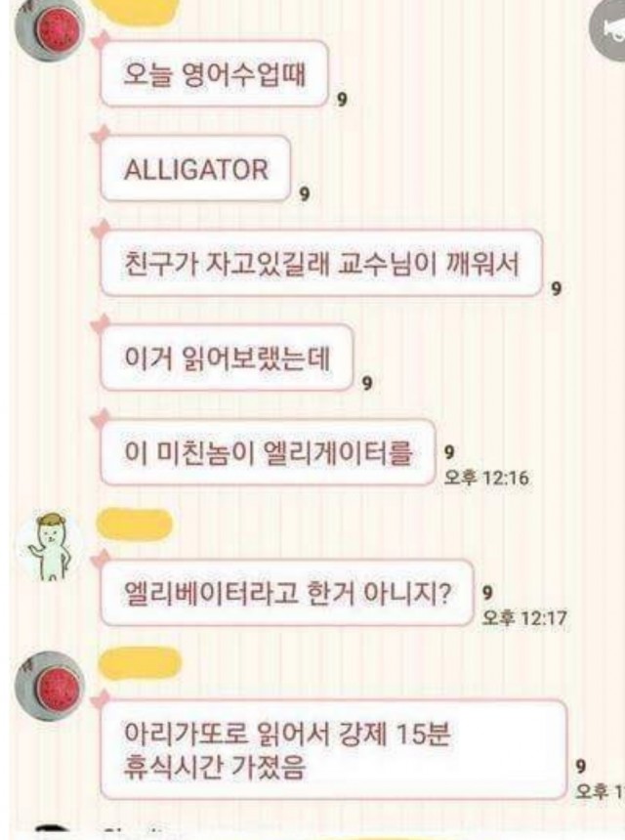The image size is (625, 840).
Task: Click the 오후 12:17 timestamp
Action: [523, 618]
